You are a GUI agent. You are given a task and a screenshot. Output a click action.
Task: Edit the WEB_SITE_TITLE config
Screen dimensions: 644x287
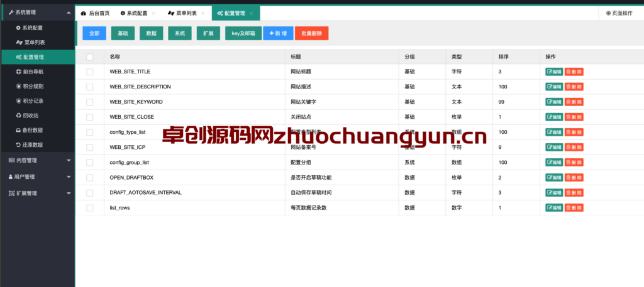[554, 72]
